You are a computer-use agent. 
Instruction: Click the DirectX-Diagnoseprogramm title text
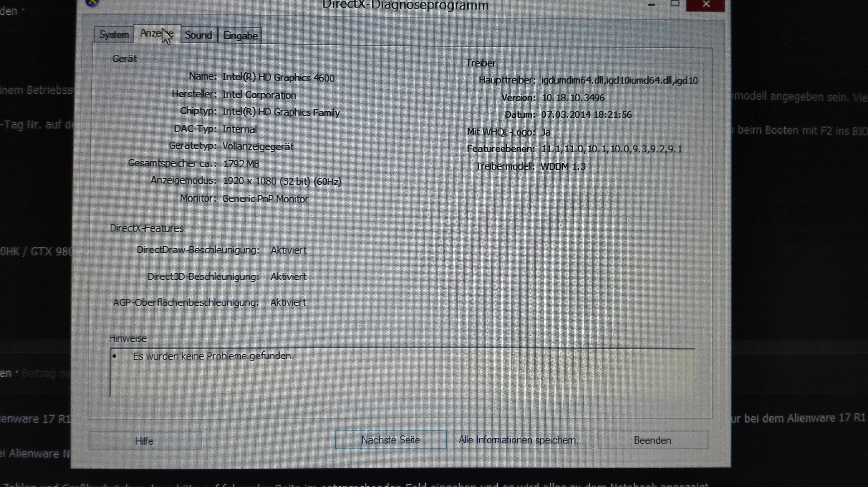pos(405,5)
